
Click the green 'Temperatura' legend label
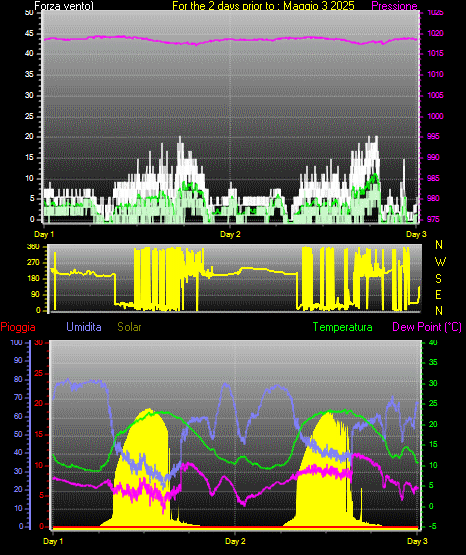[343, 327]
